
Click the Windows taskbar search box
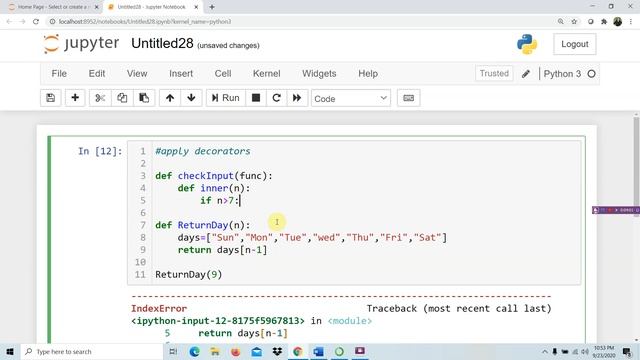[91, 351]
